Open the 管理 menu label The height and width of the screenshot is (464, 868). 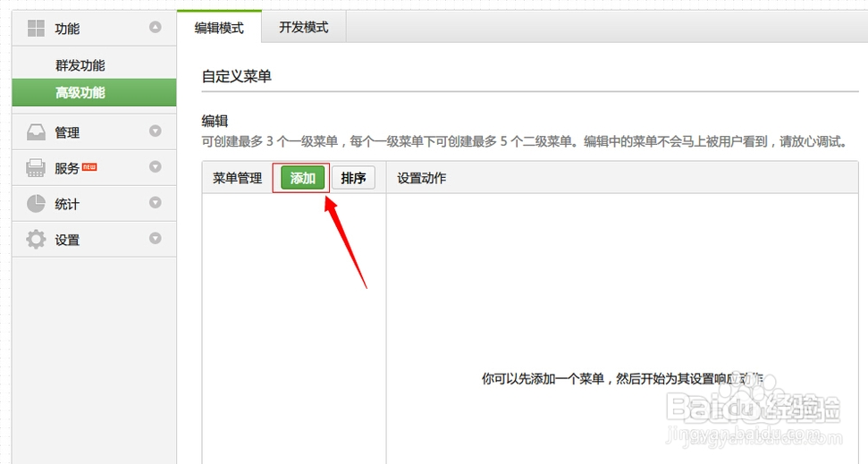(x=67, y=133)
